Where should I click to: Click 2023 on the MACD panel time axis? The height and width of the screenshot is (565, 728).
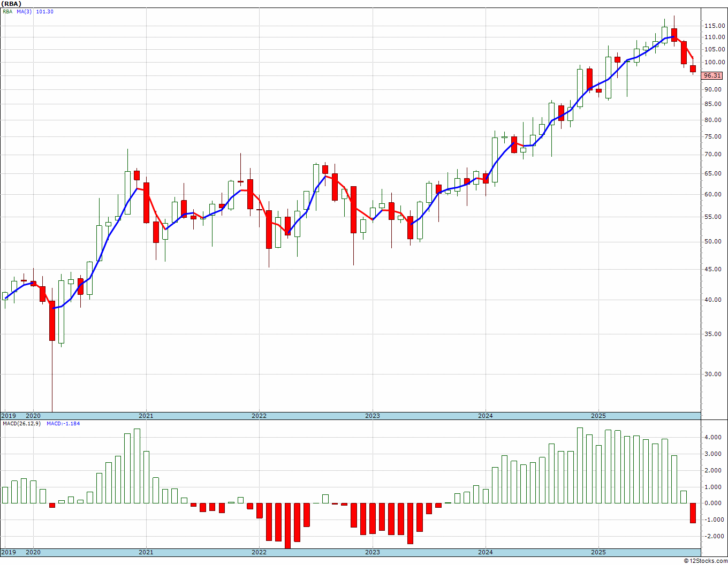pos(373,552)
